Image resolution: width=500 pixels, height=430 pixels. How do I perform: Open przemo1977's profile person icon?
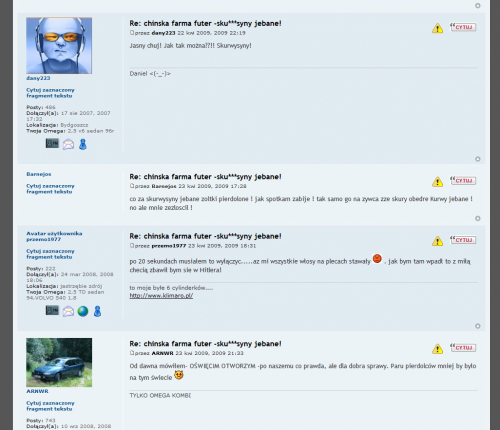[97, 311]
